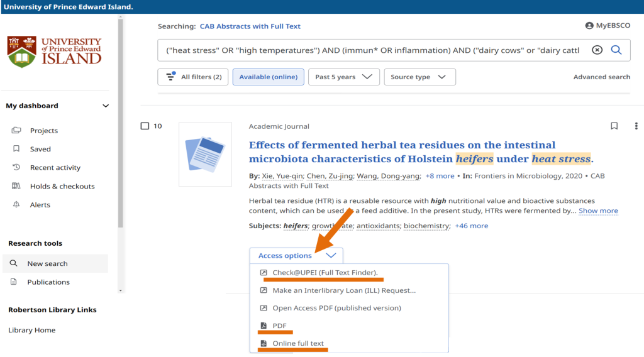Open the three-dot more options menu
Image resolution: width=644 pixels, height=357 pixels.
636,126
